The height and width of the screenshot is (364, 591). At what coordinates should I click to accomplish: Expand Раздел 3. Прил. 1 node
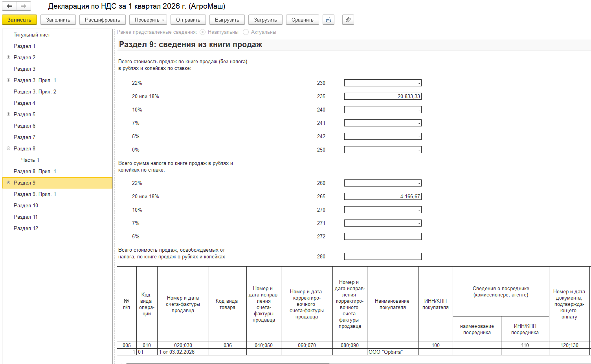click(x=8, y=80)
